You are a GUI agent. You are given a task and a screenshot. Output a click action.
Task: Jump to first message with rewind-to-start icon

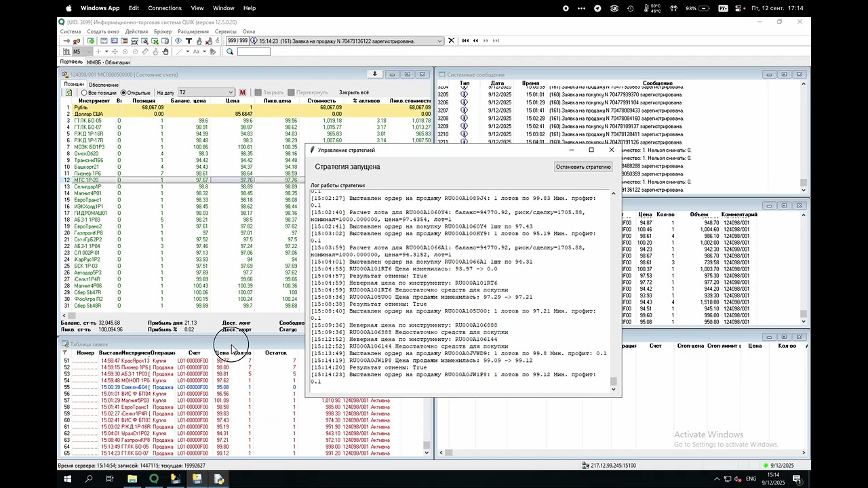[465, 41]
